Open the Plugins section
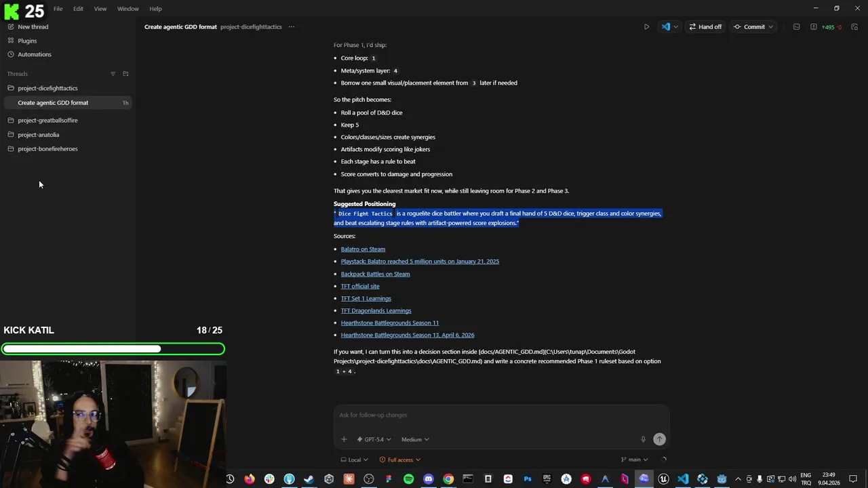This screenshot has width=868, height=488. (x=22, y=41)
